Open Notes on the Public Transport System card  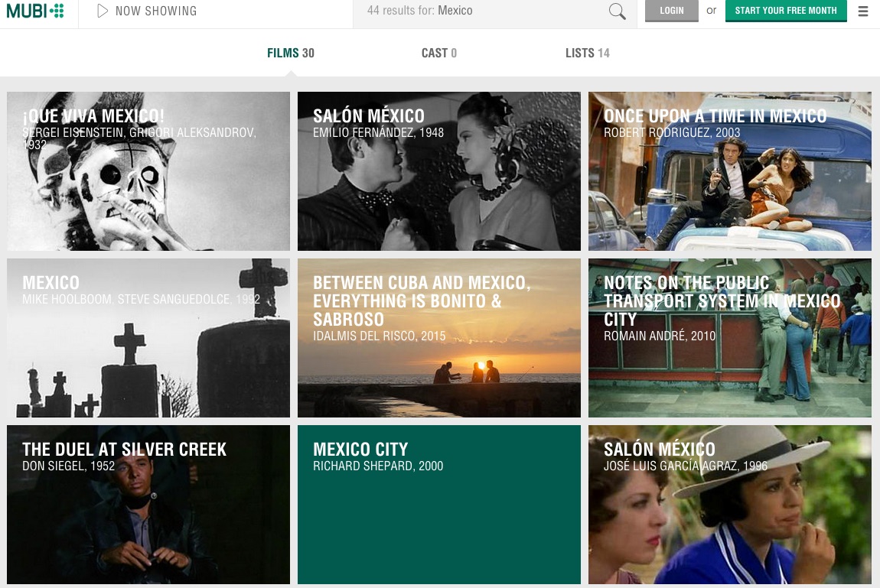(729, 337)
